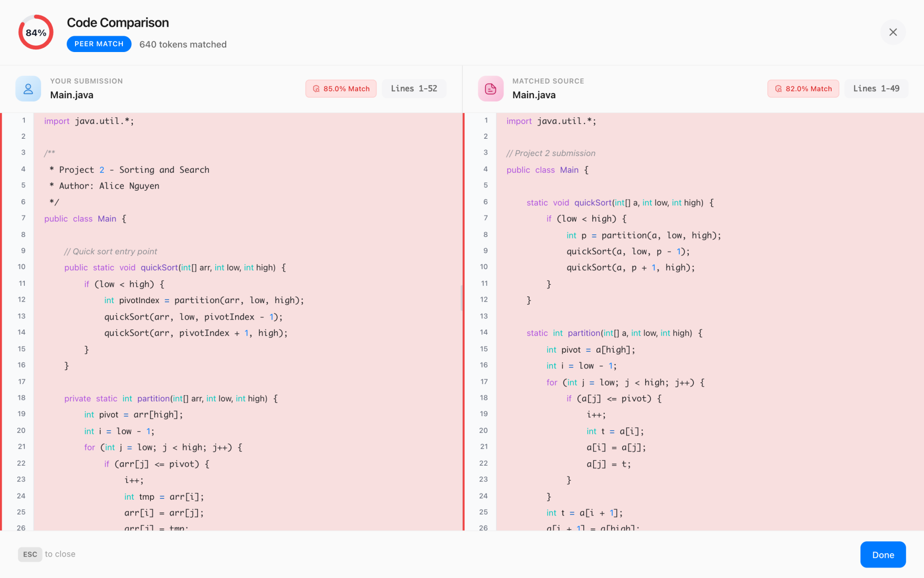Click the Code Comparison title
Image resolution: width=924 pixels, height=578 pixels.
(x=118, y=23)
